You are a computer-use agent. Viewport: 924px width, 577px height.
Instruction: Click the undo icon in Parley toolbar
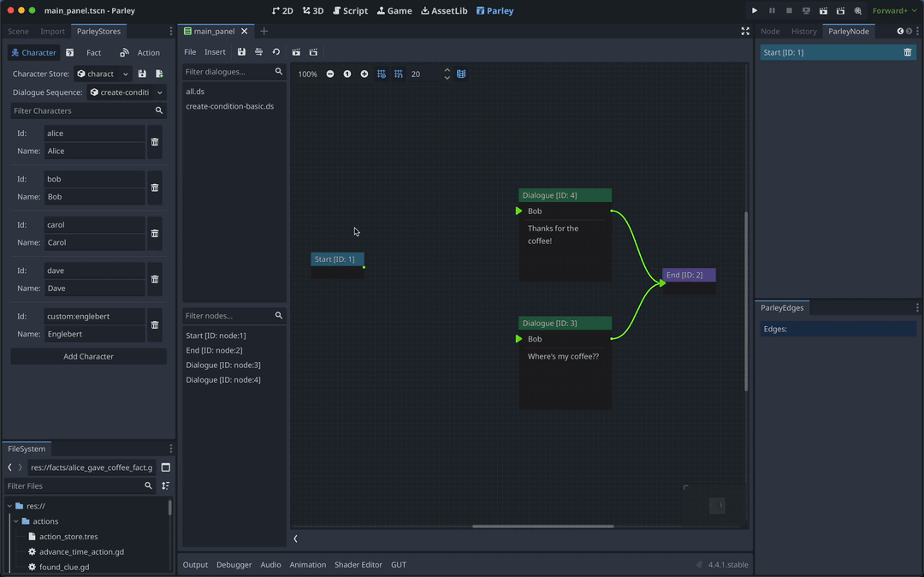(x=275, y=52)
